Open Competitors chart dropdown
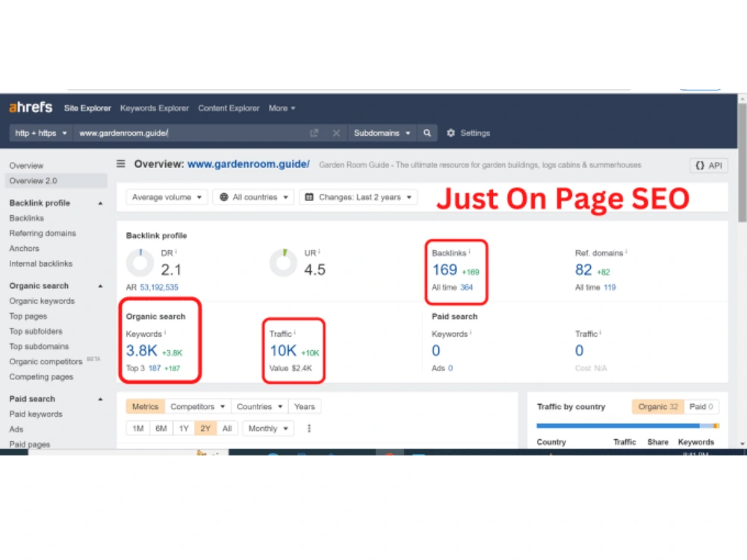Image resolution: width=747 pixels, height=560 pixels. [198, 407]
